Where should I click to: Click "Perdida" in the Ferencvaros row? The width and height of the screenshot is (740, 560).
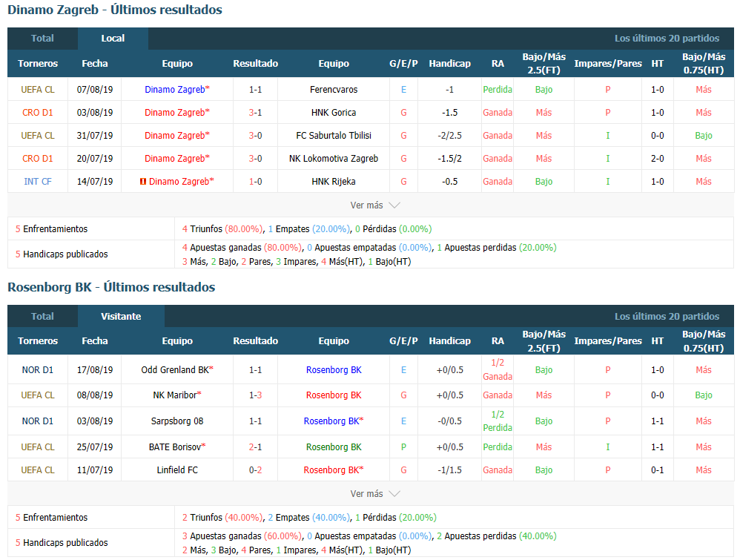pos(498,90)
